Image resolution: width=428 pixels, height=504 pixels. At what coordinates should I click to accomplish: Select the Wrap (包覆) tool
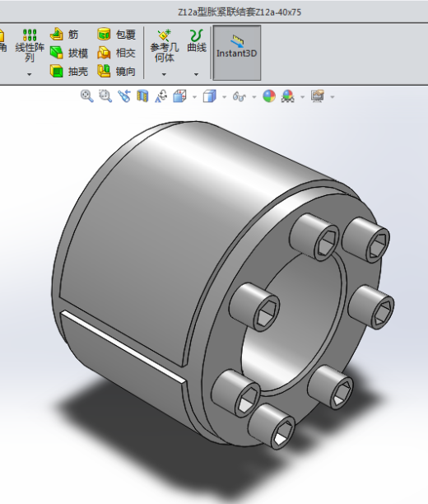(116, 34)
